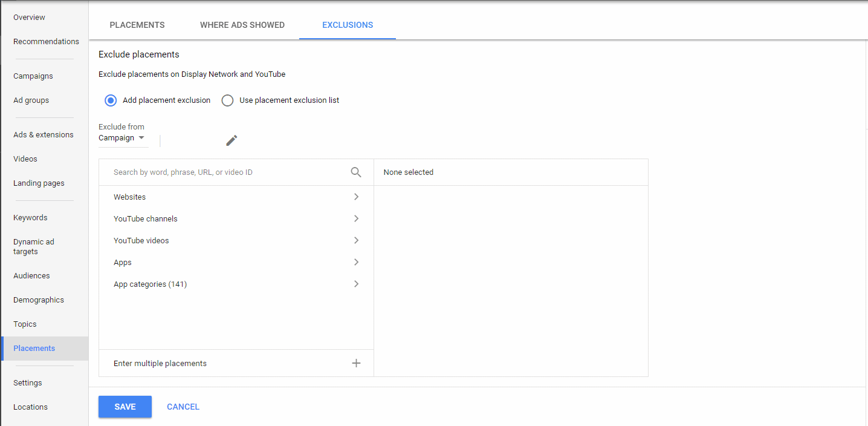Select Use placement exclusion list
Viewport: 868px width, 426px height.
coord(227,100)
